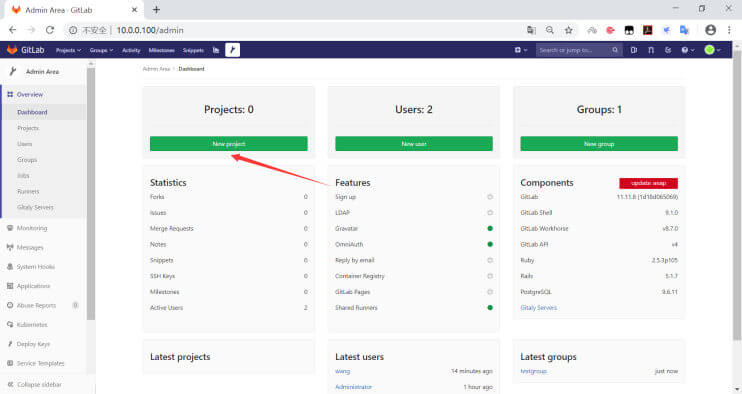
Task: Open the To-Do list icon in navbar
Action: 668,50
